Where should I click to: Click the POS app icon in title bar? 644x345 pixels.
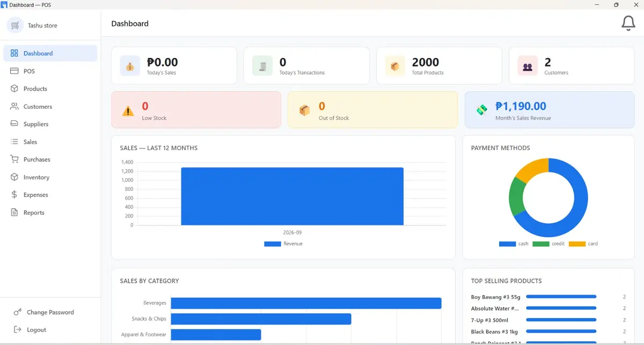tap(4, 5)
